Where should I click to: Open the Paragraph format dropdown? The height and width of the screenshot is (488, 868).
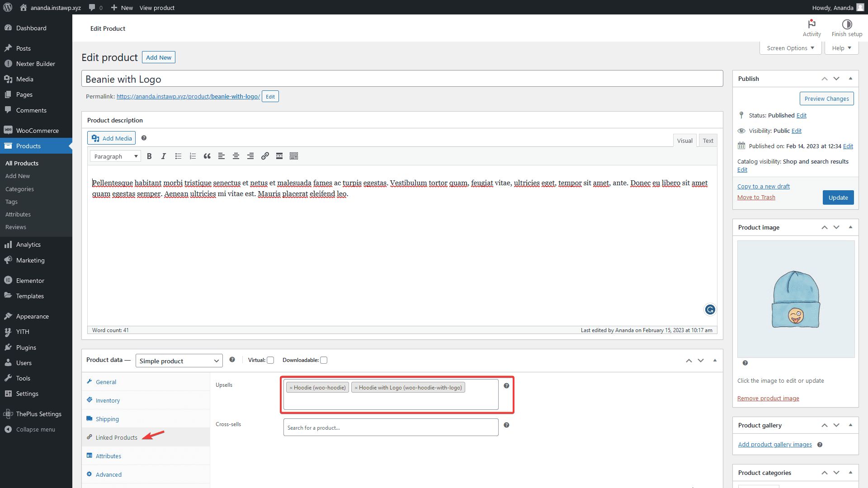point(115,156)
